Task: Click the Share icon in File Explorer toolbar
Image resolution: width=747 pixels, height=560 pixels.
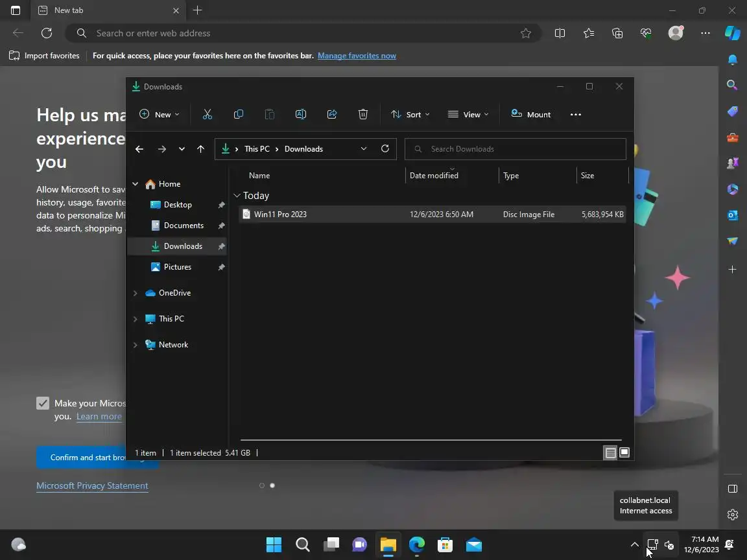Action: tap(332, 114)
